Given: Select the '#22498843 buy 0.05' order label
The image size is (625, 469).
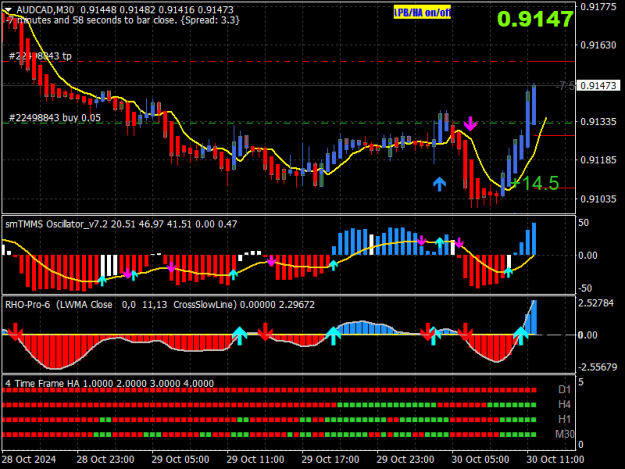Looking at the screenshot, I should coord(55,118).
